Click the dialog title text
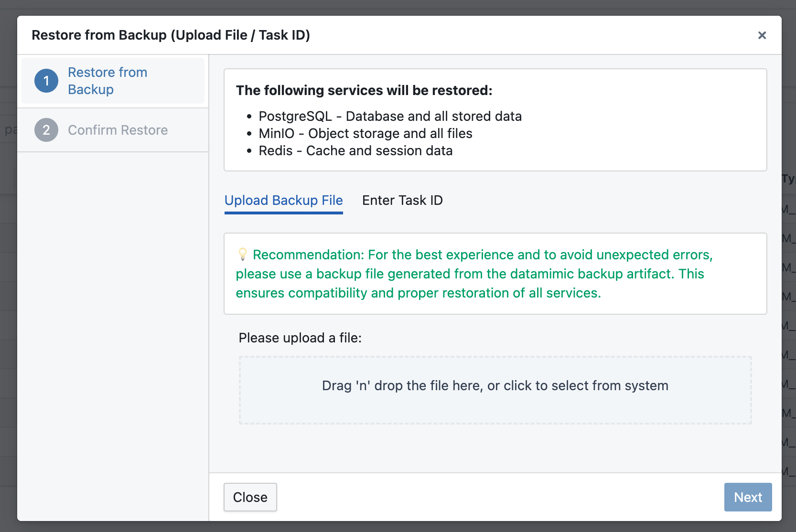The height and width of the screenshot is (532, 796). point(171,35)
